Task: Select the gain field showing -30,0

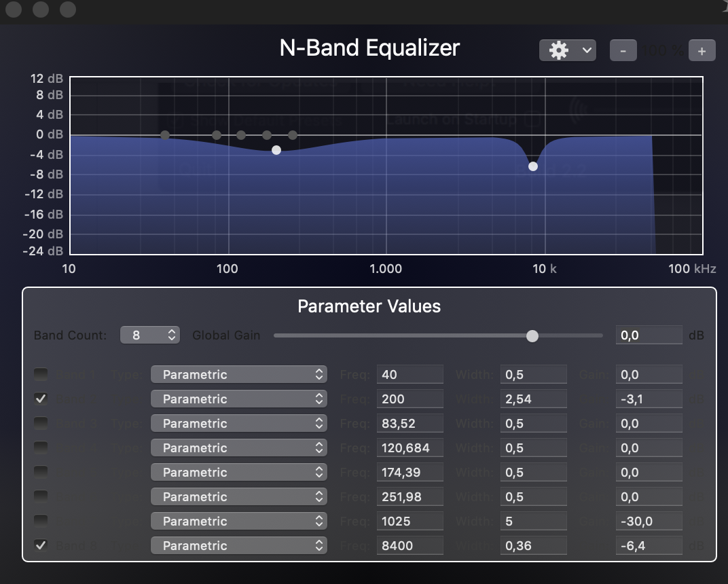Action: 649,521
